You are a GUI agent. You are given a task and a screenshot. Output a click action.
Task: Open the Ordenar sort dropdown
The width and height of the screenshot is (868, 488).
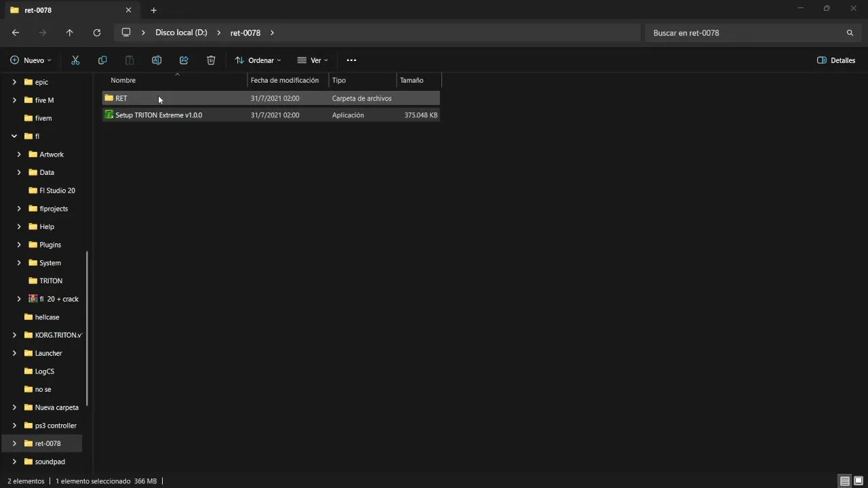(258, 60)
